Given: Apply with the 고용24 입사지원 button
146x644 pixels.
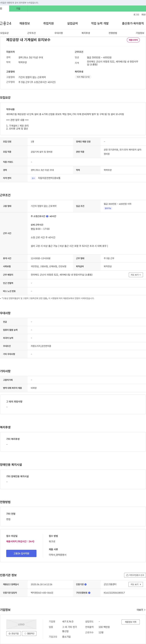Looking at the screenshot, I should 21,553.
